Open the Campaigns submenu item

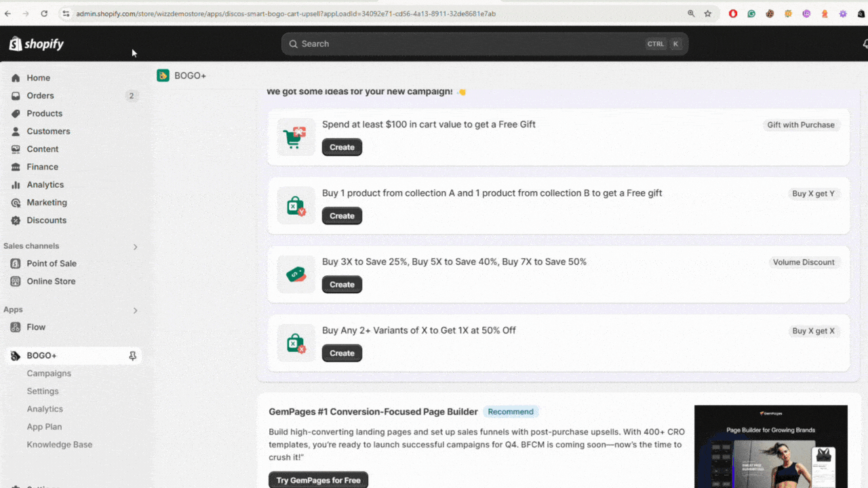pos(49,373)
